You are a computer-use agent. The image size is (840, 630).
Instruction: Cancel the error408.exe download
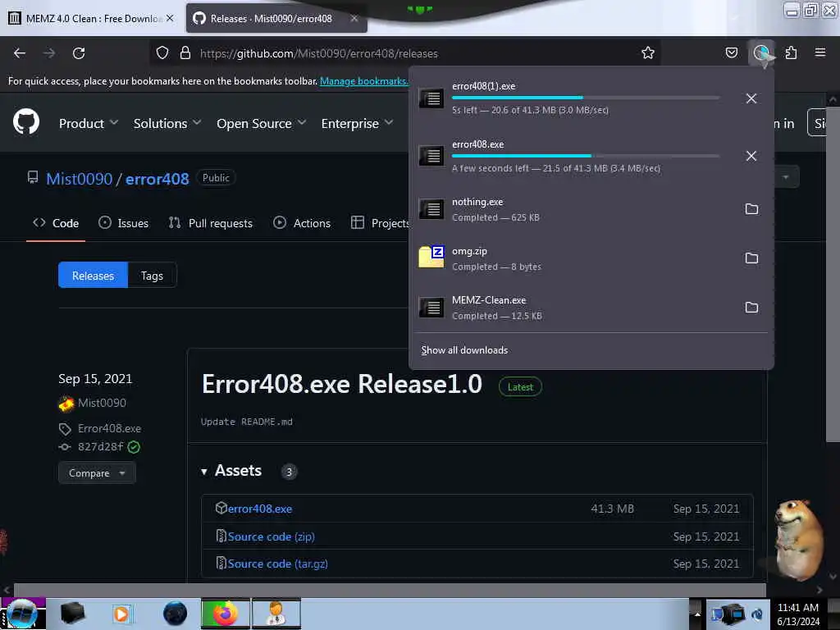[x=751, y=156]
